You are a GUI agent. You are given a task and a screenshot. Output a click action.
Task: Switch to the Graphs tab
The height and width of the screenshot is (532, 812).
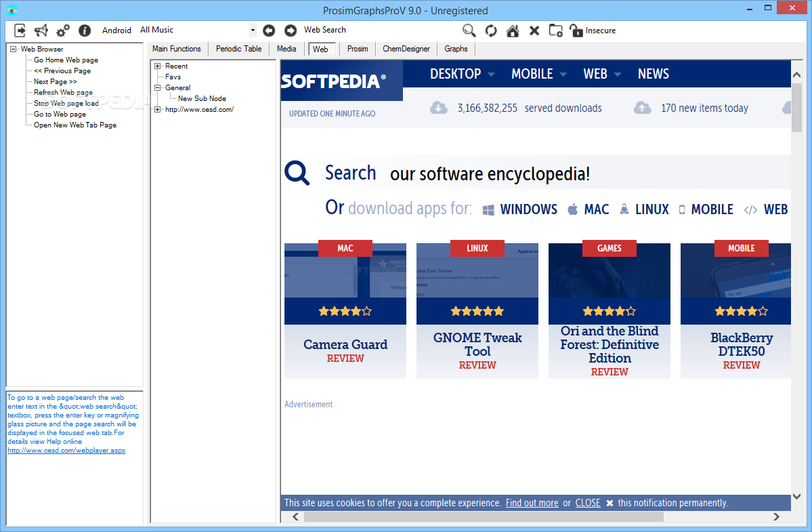pos(456,49)
